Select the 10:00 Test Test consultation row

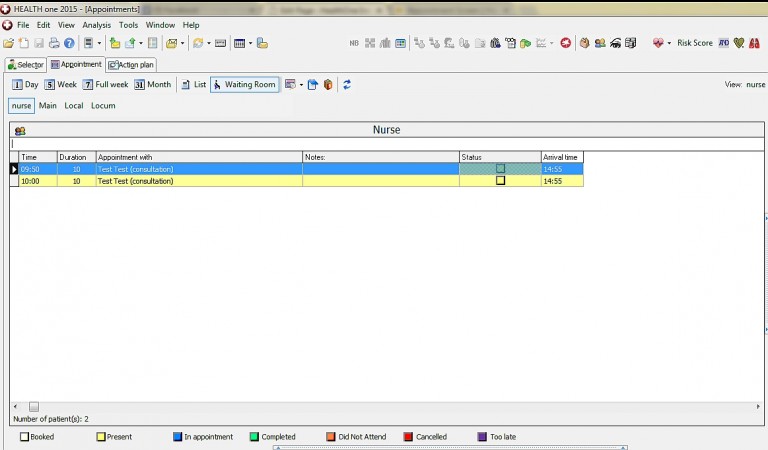pos(296,181)
